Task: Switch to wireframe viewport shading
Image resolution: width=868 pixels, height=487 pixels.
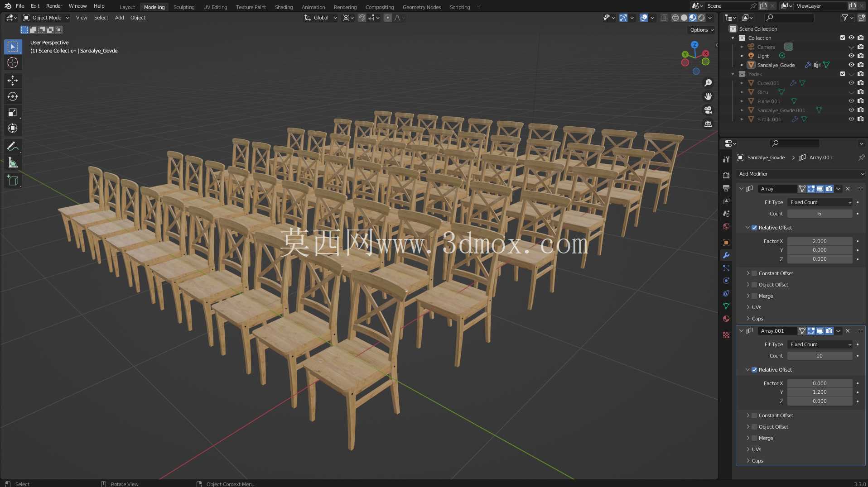Action: [x=675, y=18]
